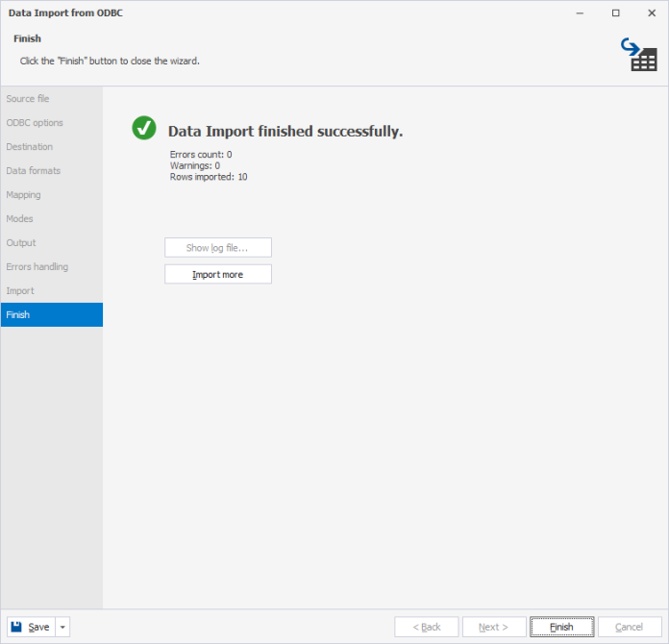Click the Show log file button
The image size is (669, 644).
pyautogui.click(x=218, y=248)
